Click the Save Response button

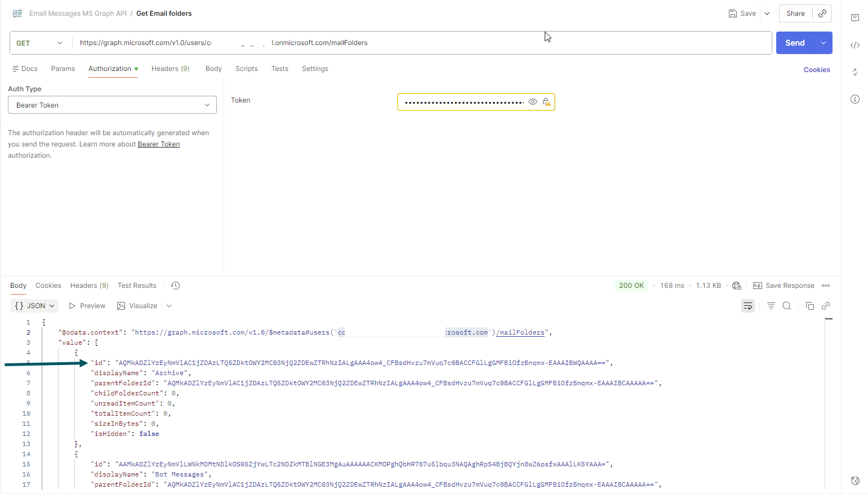784,286
